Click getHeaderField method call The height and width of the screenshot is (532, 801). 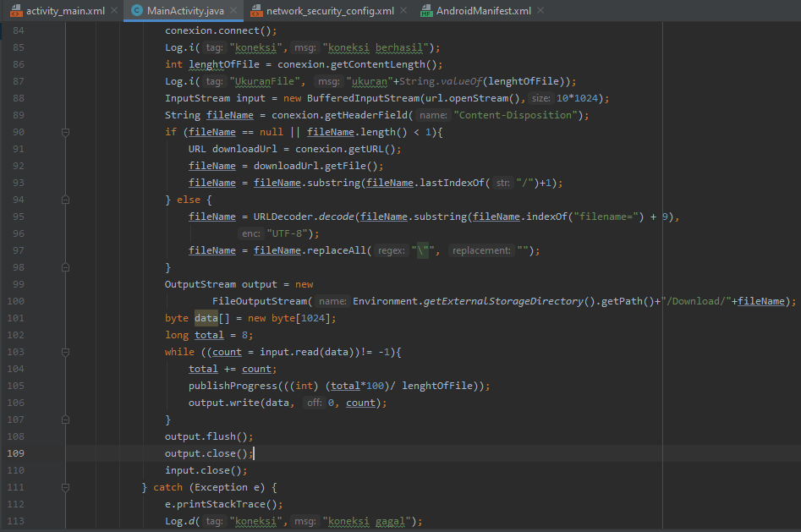coord(366,115)
